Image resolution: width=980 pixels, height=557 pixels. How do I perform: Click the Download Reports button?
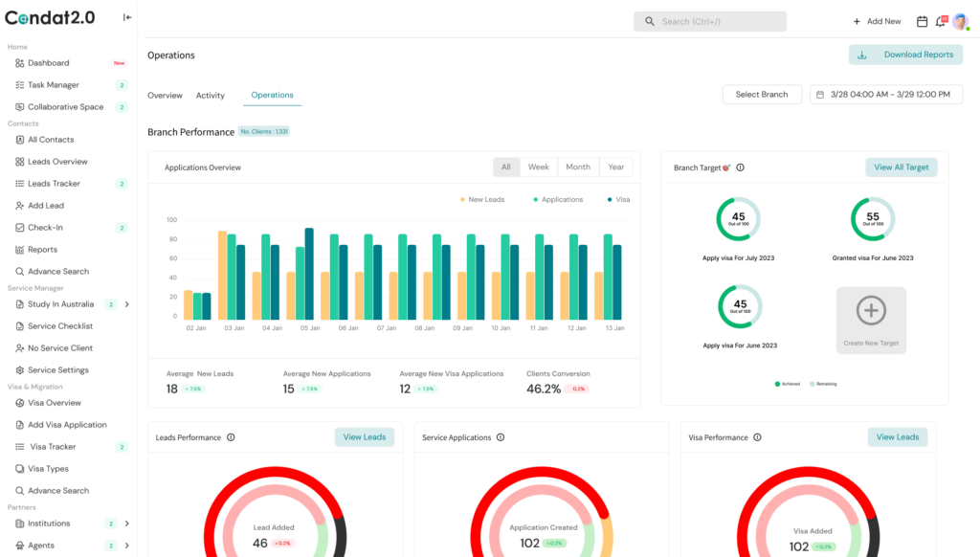click(905, 55)
